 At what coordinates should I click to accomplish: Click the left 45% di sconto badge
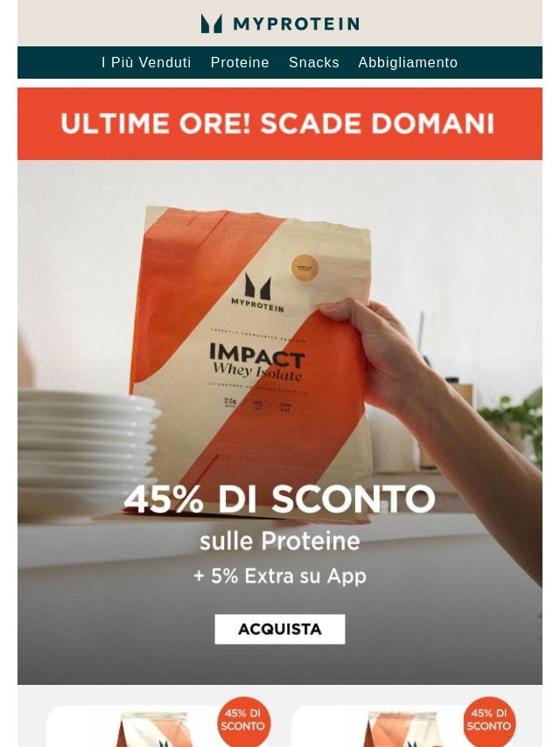pos(243,720)
